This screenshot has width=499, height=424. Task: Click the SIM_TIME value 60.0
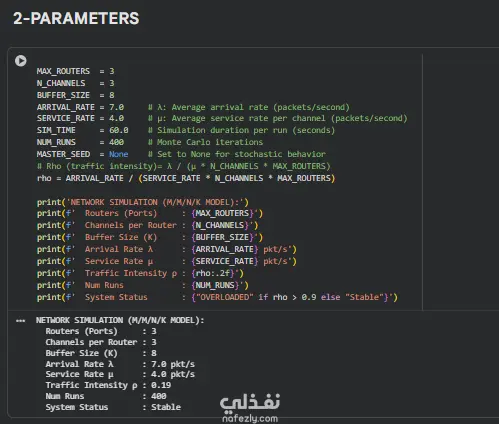(x=119, y=130)
